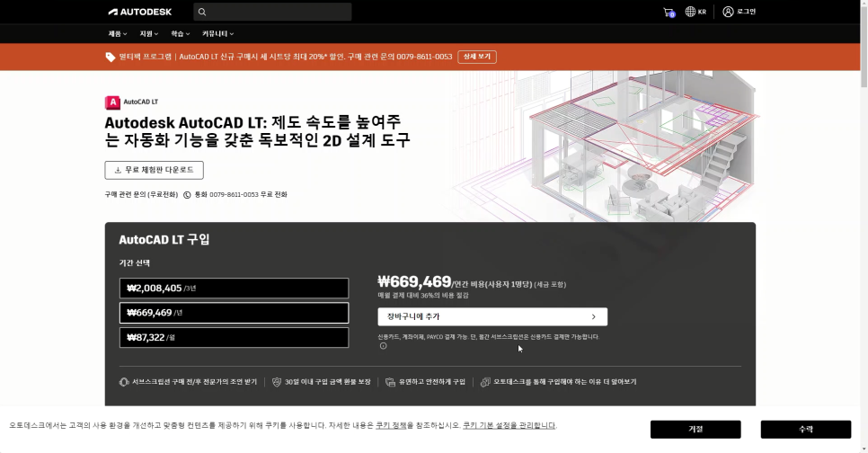The image size is (868, 453).
Task: Select the ₩2,008,405 /3년 term option
Action: point(235,288)
